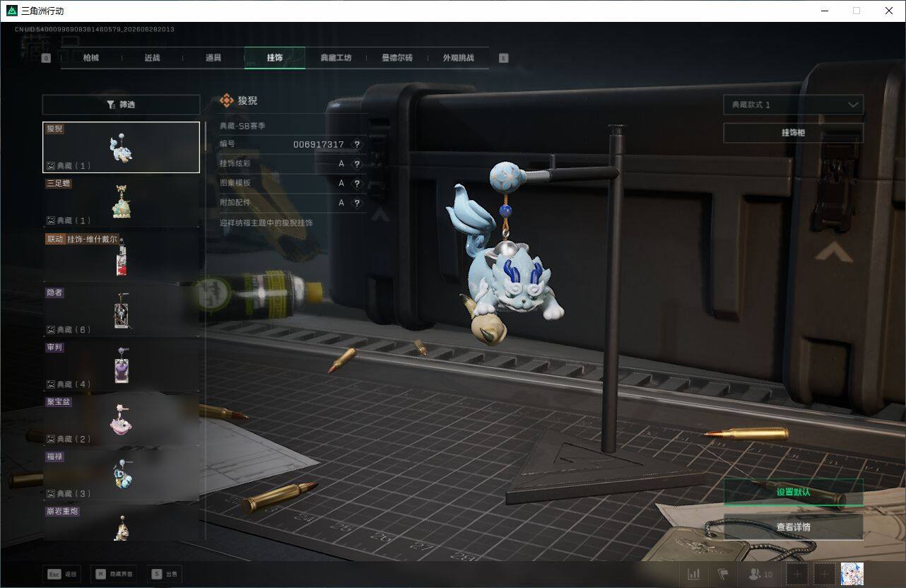Minimize the 三角洲行动 window
Screen dimensions: 906x588
pyautogui.click(x=824, y=11)
